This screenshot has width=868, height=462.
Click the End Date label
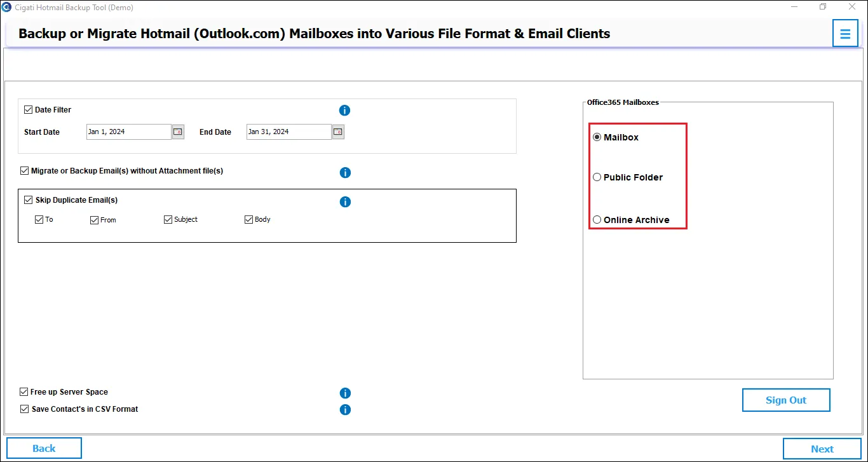(215, 132)
